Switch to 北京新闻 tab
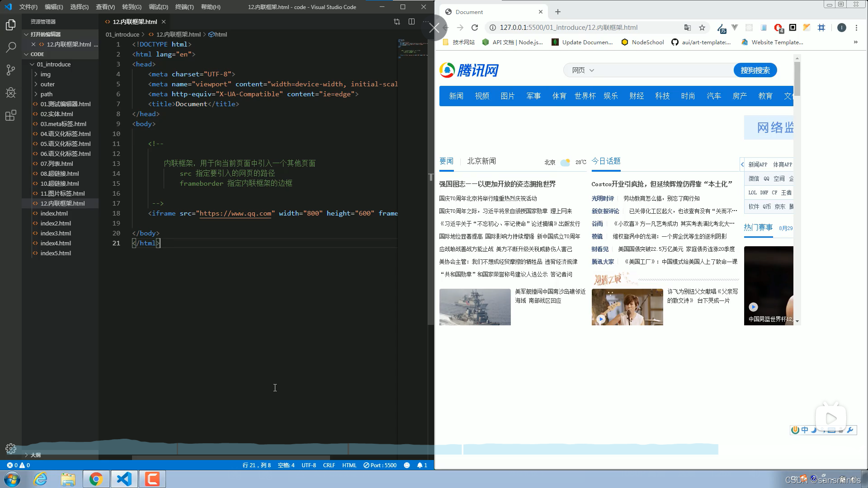 481,161
